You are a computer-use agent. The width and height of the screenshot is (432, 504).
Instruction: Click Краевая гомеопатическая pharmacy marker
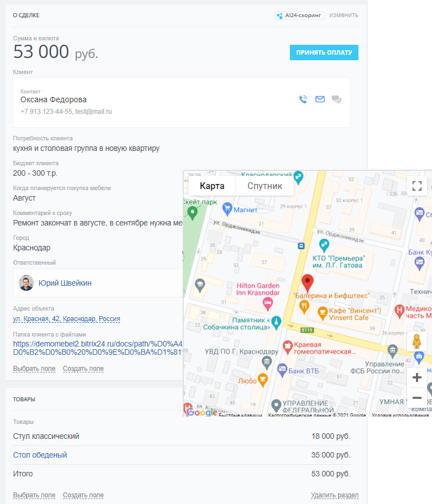tap(288, 347)
